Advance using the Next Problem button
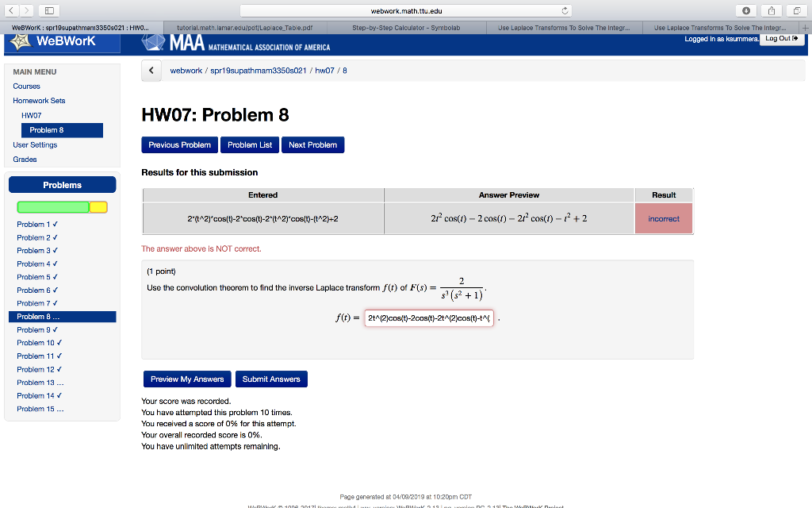 pyautogui.click(x=312, y=144)
